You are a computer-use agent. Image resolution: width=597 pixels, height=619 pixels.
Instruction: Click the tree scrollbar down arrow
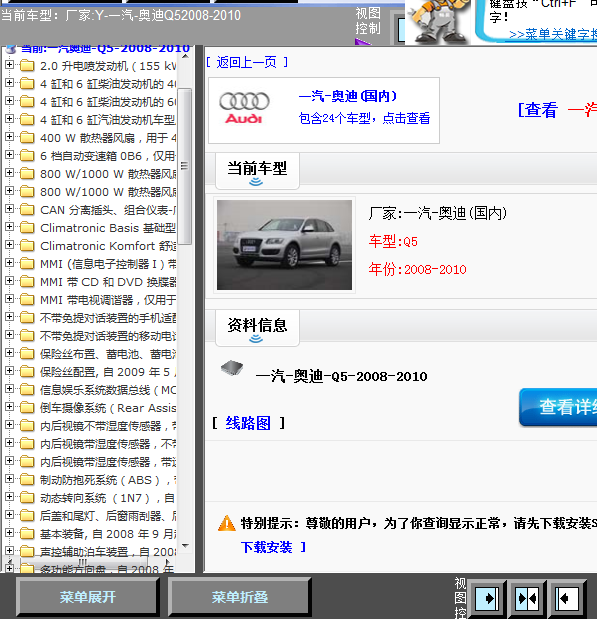185,546
